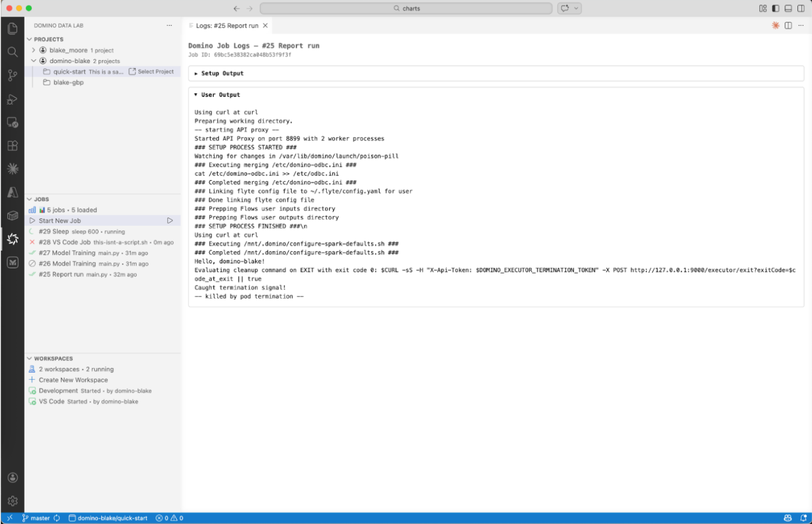Open the Domino Data Lab extension icon
This screenshot has height=524, width=812.
13,239
